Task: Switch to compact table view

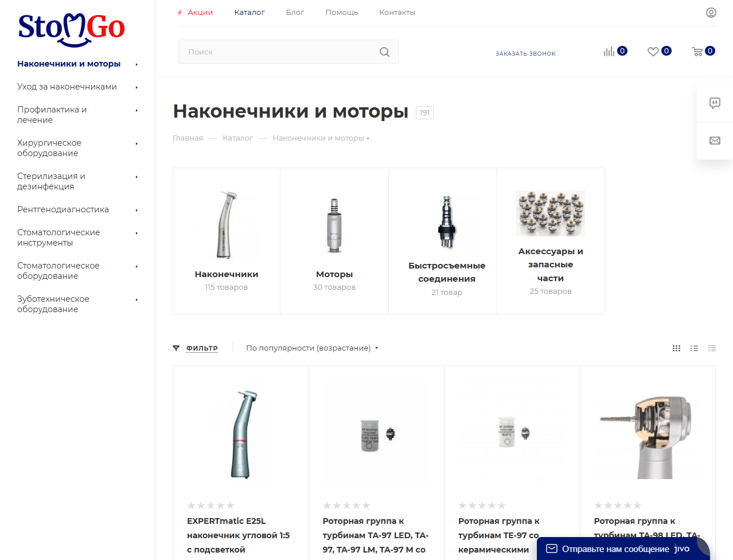Action: [712, 348]
